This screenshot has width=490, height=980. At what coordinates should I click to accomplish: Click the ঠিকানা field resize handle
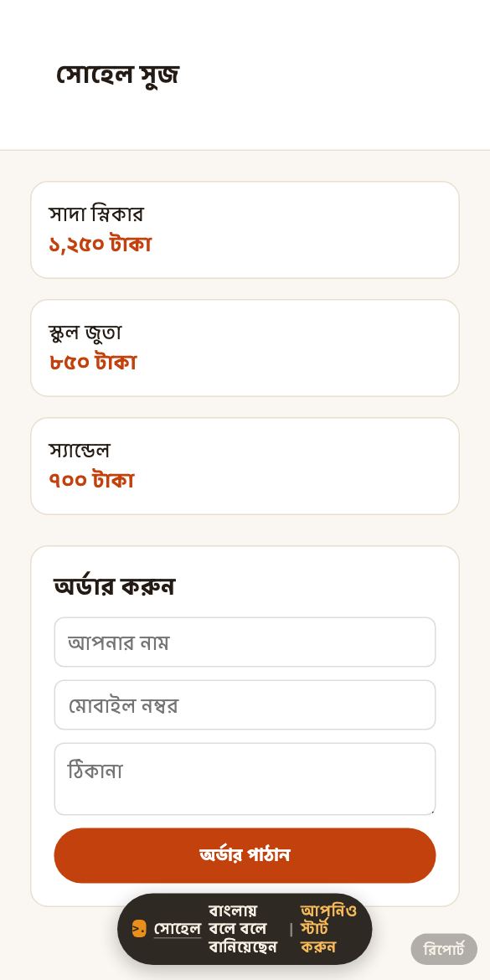click(x=432, y=812)
